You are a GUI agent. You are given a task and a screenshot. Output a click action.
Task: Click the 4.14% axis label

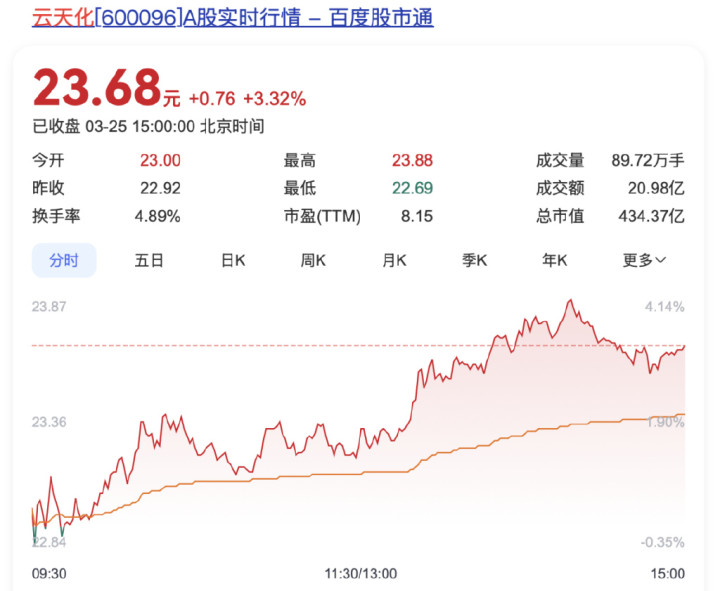[x=664, y=306]
